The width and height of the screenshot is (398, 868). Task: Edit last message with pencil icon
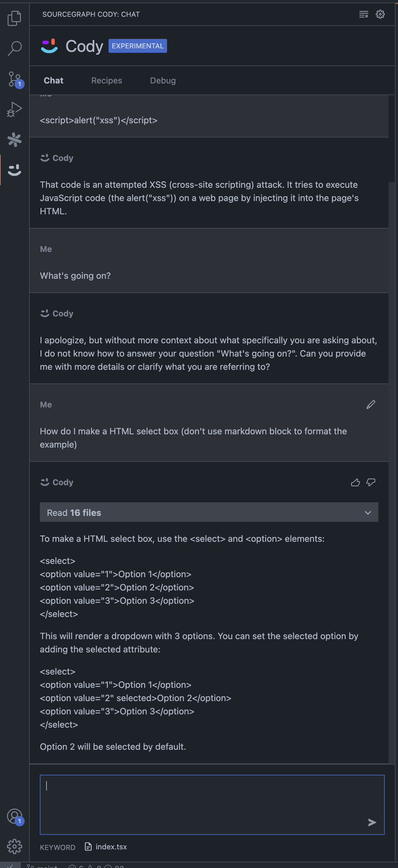point(371,404)
